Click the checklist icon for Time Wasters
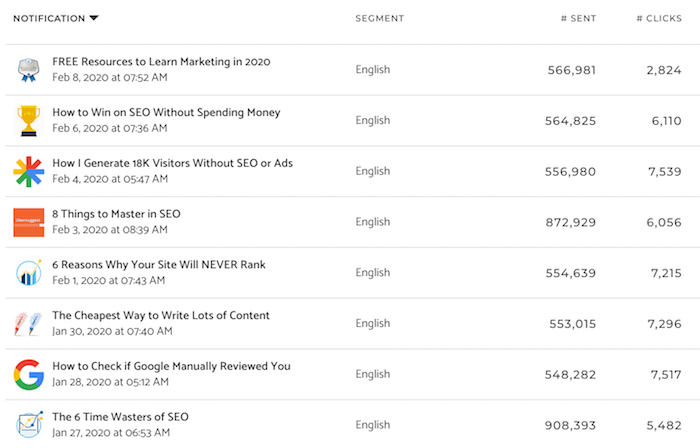This screenshot has width=700, height=448. click(28, 424)
